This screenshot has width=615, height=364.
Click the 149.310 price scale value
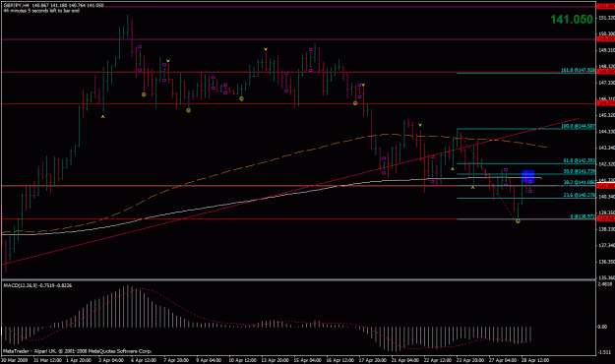[606, 50]
